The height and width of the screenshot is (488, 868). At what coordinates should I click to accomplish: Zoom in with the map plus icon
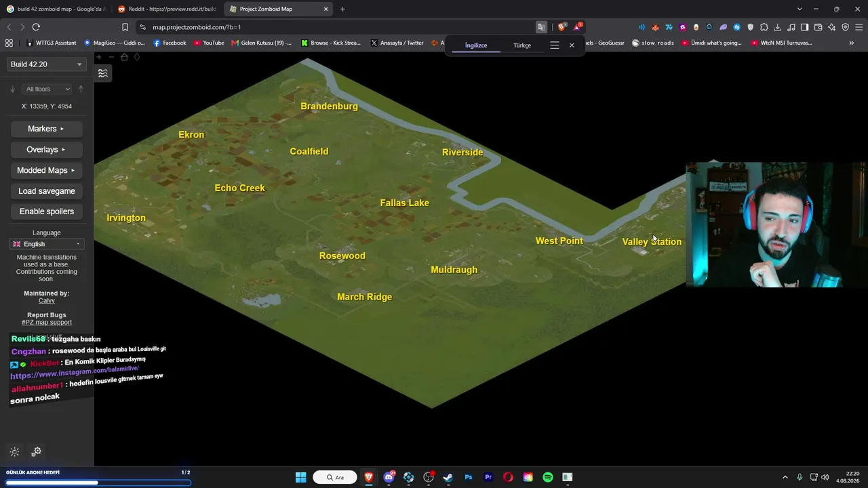(100, 57)
